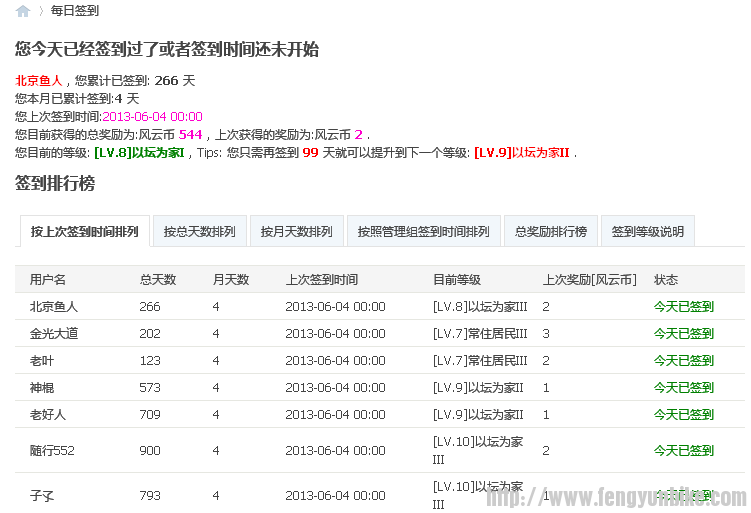
Task: Click the green level [LV.8]以坛为家I
Action: click(139, 153)
